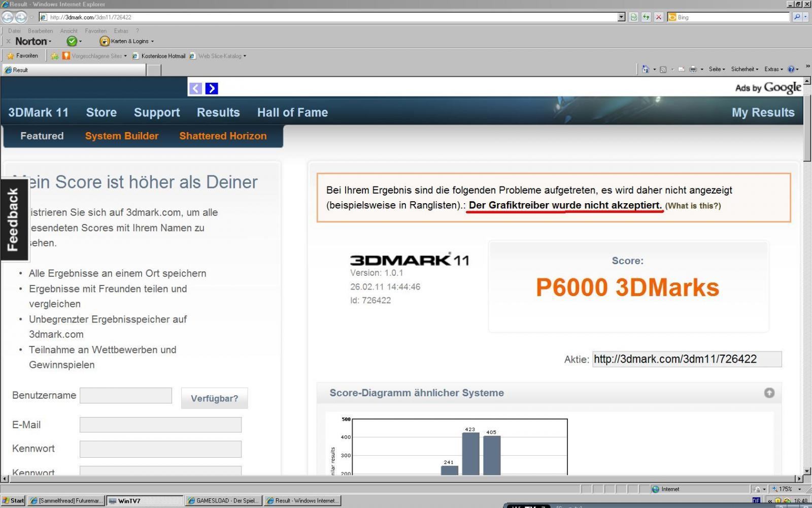Switch to the System Builder tab
812x508 pixels.
click(x=122, y=136)
